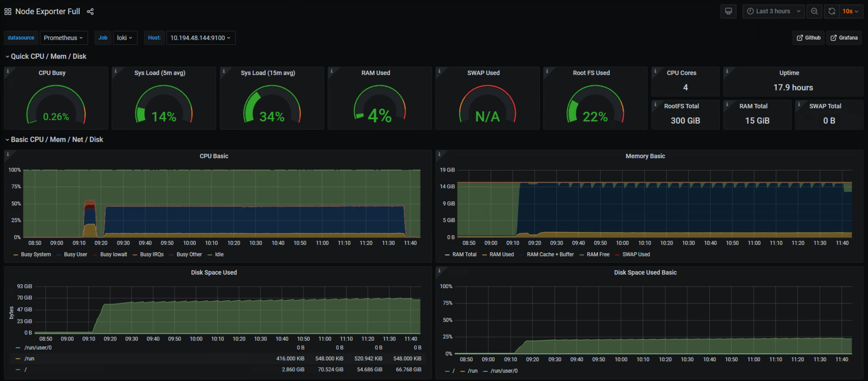Open info icon on Memory Basic panel
868x381 pixels.
tap(439, 154)
